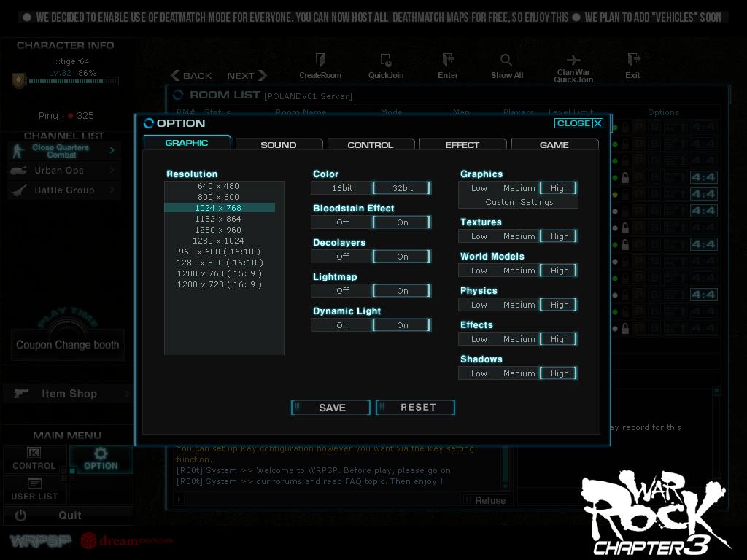Click the SAVE button
Screen dimensions: 747x560
(330, 408)
